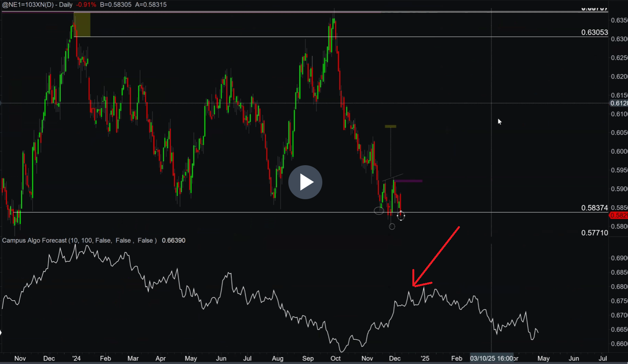Viewport: 628px width, 364px height.
Task: Click the -0.91% change value in header
Action: click(x=87, y=5)
